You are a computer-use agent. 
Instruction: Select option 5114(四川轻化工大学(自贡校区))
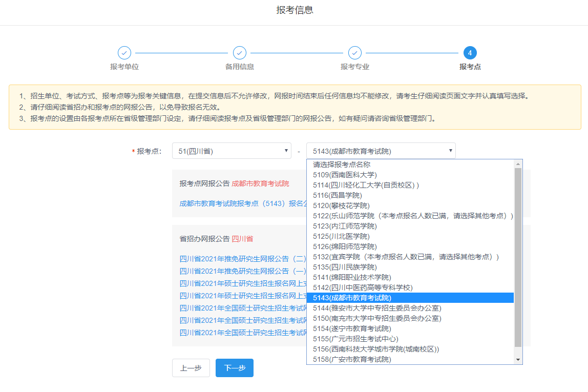pos(410,185)
